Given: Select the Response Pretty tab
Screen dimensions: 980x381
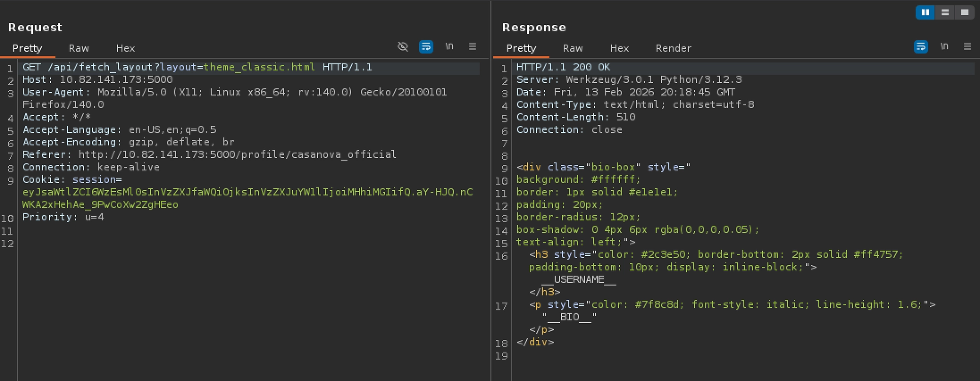Looking at the screenshot, I should pyautogui.click(x=521, y=48).
